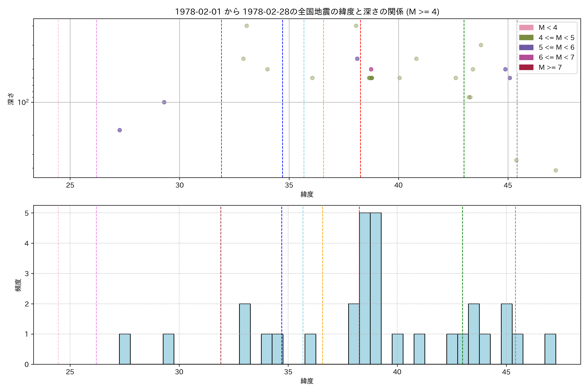Screen dimensions: 588x392
Task: Click the magenta 6 <= M < 7 legend swatch
Action: point(526,57)
